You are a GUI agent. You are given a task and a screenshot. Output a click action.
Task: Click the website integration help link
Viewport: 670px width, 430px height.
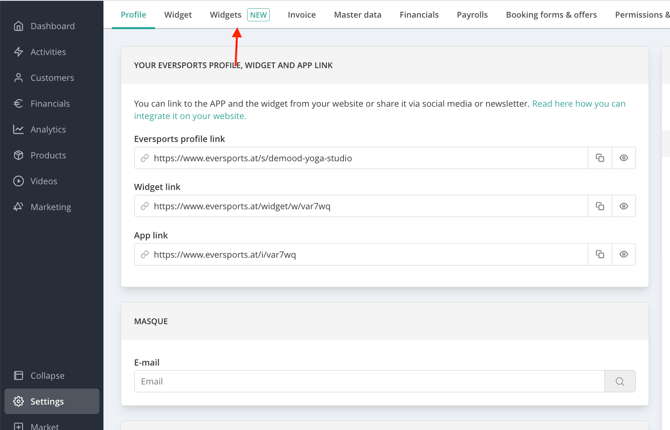[x=578, y=104]
